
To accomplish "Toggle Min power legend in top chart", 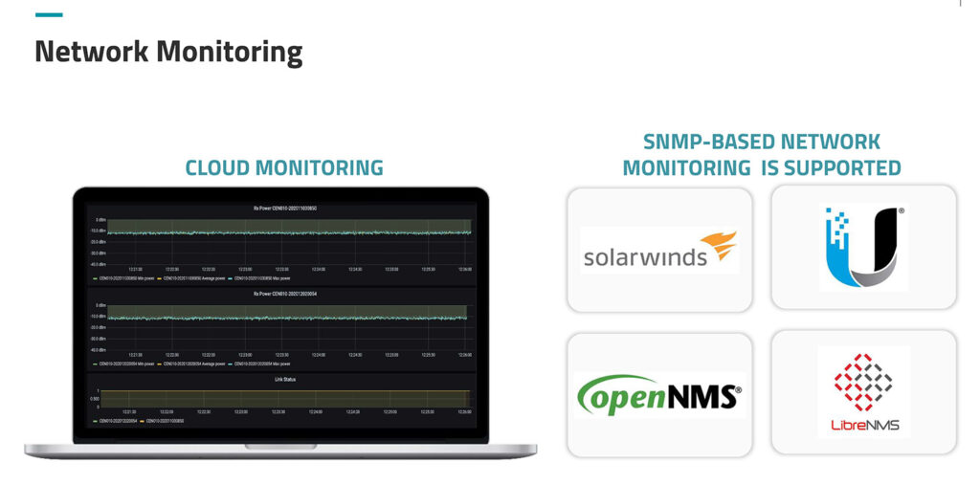I will tap(125, 278).
